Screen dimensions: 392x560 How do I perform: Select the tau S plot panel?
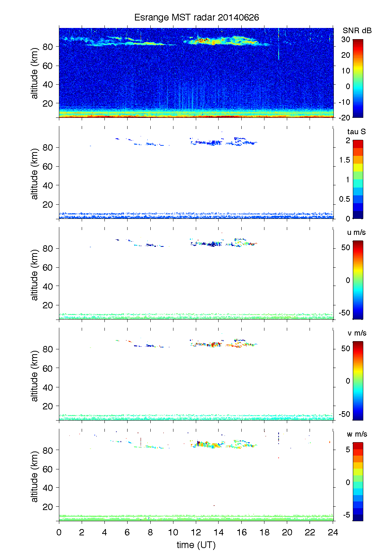196,172
